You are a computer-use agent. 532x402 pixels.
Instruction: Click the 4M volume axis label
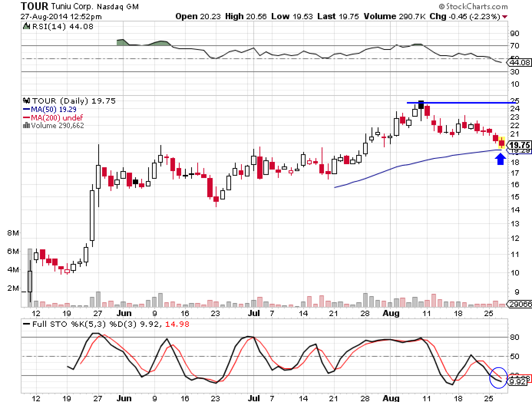(x=13, y=270)
